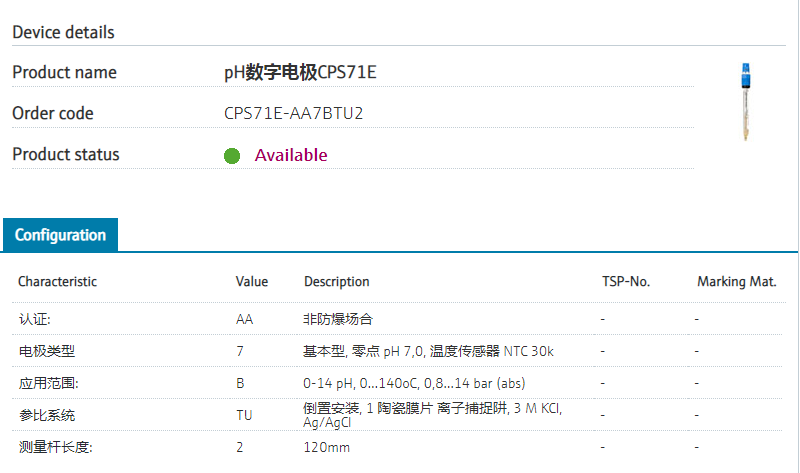Click the 非防爆场合 description text
800x473 pixels.
coord(338,319)
